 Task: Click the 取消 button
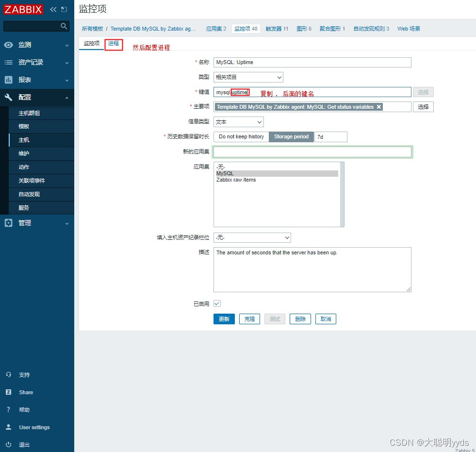pos(326,319)
